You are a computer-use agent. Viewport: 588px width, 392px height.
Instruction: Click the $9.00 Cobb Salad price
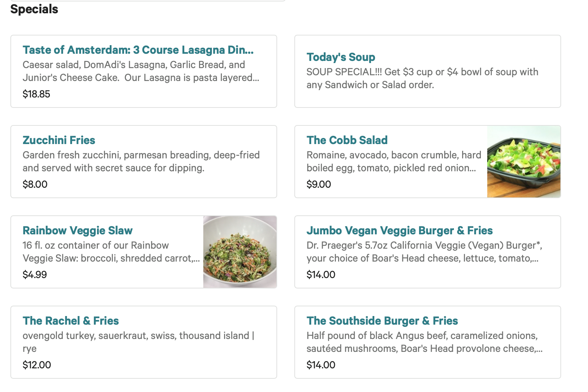click(319, 184)
